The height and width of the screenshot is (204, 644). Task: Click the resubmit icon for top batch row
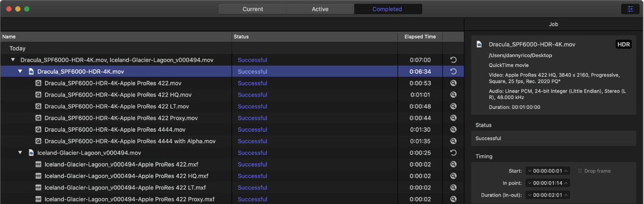[x=453, y=60]
